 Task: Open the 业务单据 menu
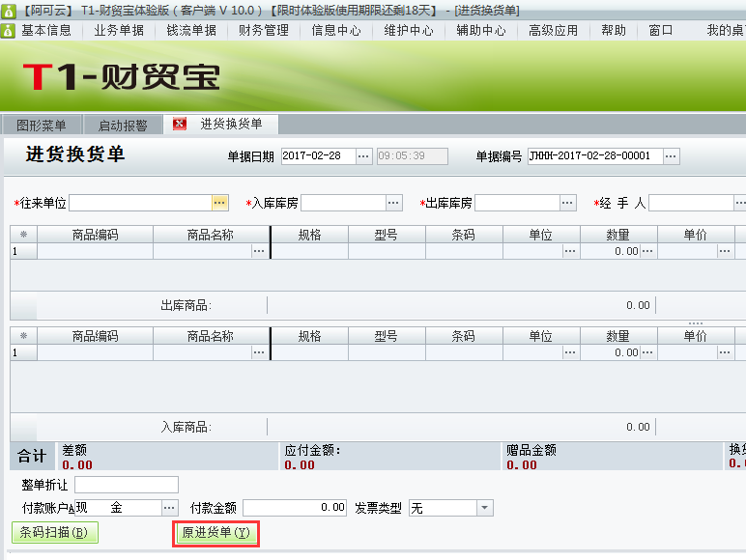pyautogui.click(x=119, y=31)
